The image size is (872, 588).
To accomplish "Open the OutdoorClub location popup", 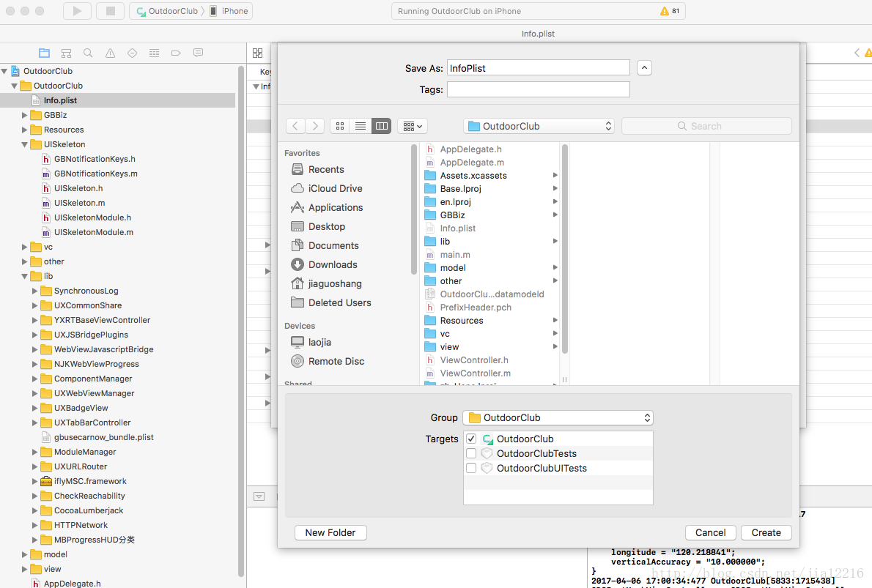I will click(539, 126).
